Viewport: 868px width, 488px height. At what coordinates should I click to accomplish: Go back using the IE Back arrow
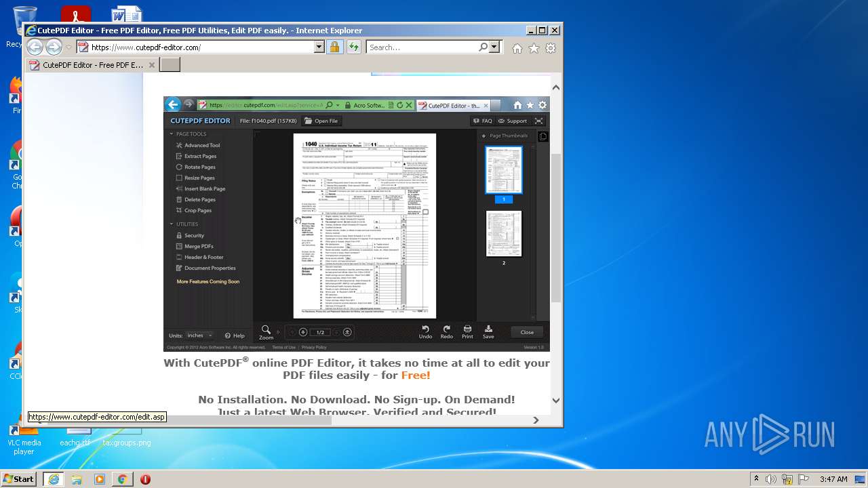click(35, 47)
